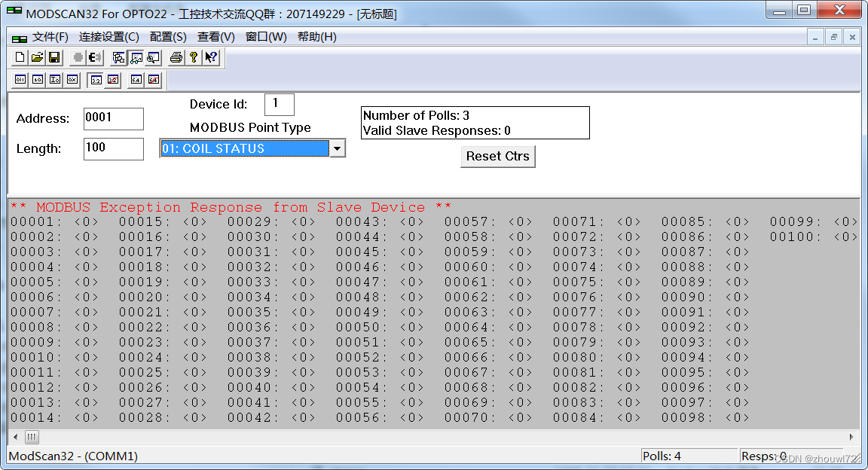Minimize the inner document window

[815, 37]
